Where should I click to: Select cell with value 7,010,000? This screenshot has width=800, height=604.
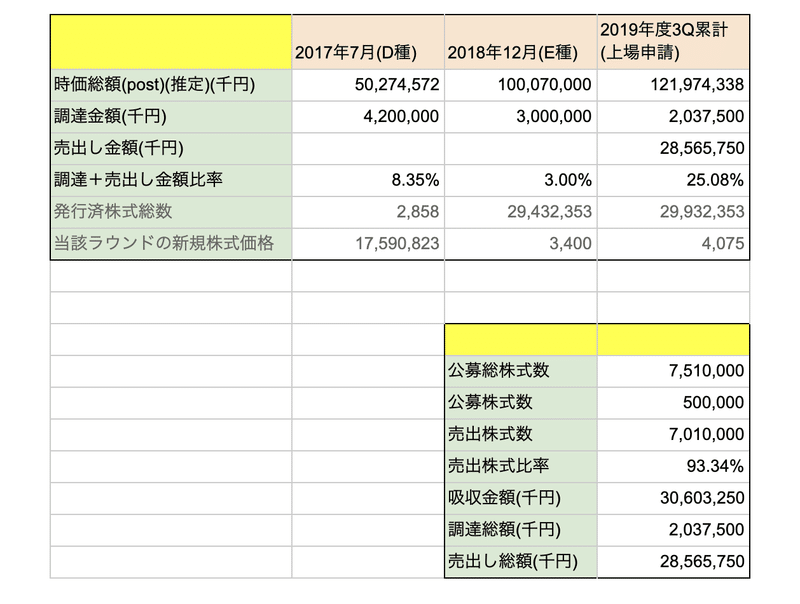coord(673,435)
